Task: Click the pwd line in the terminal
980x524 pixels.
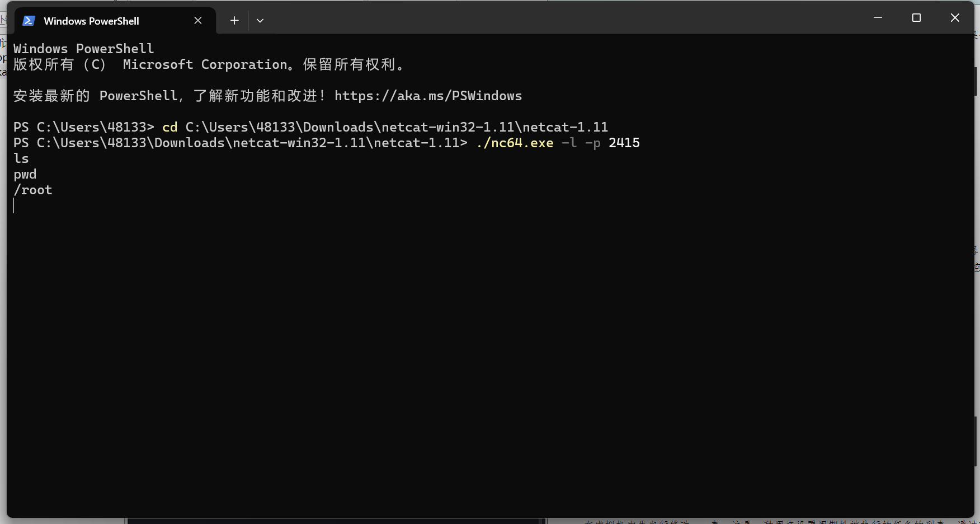Action: 25,174
